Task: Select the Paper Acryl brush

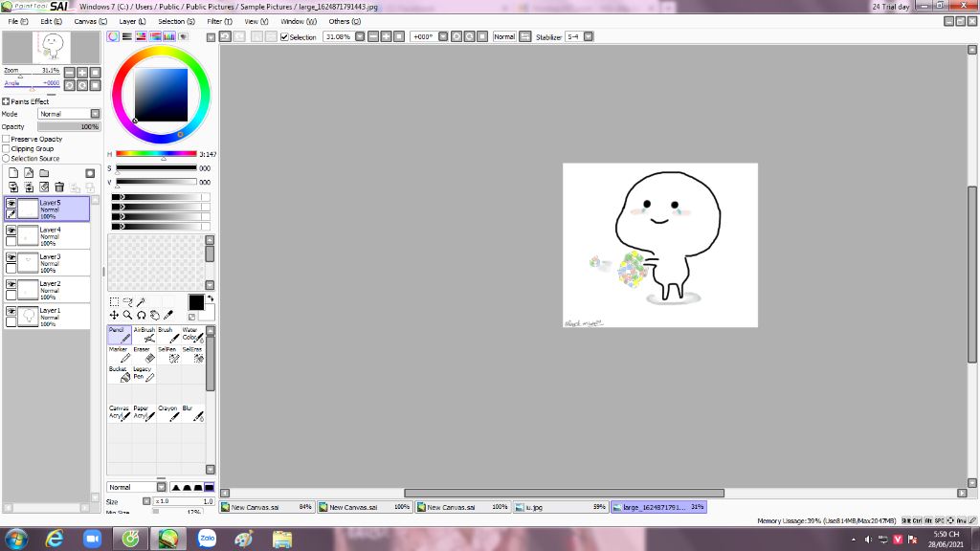Action: (144, 413)
